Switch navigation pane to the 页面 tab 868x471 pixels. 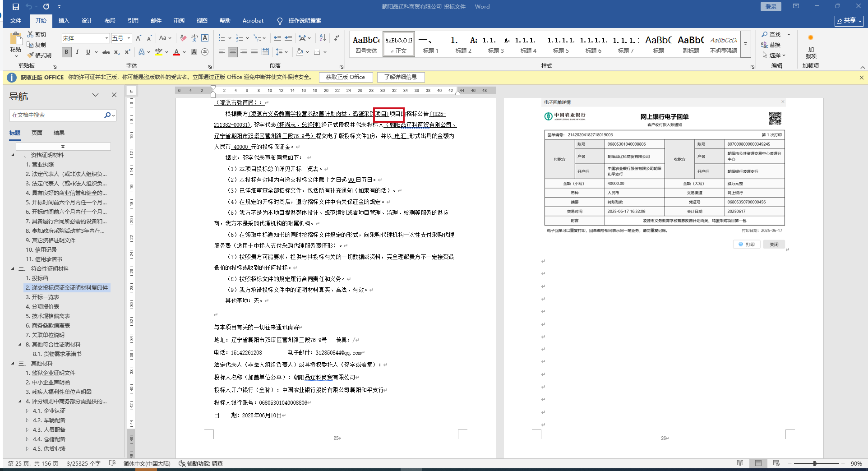pos(37,133)
